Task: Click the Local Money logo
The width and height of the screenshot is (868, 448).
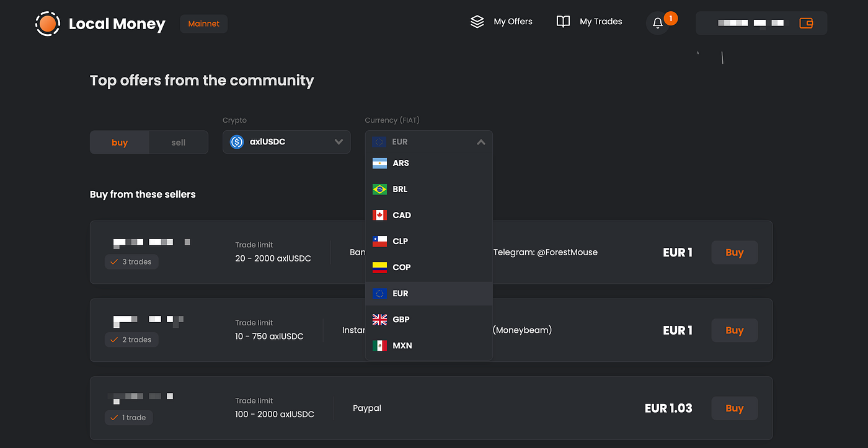Action: point(48,24)
